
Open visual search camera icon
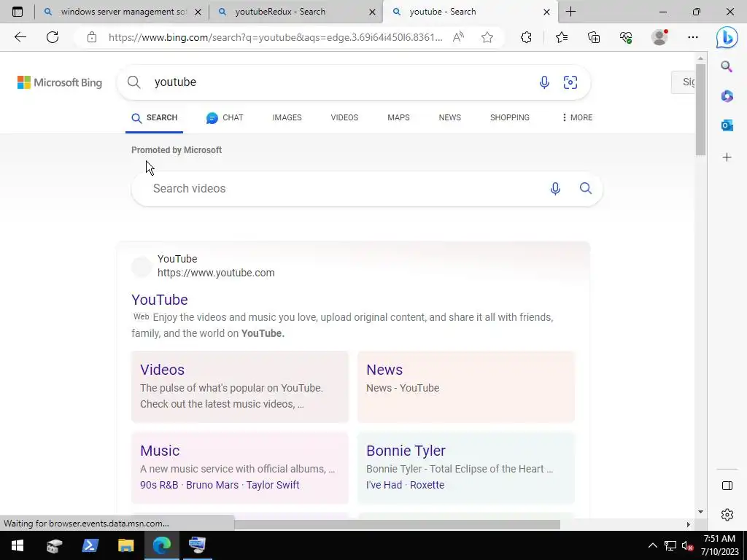click(x=570, y=82)
